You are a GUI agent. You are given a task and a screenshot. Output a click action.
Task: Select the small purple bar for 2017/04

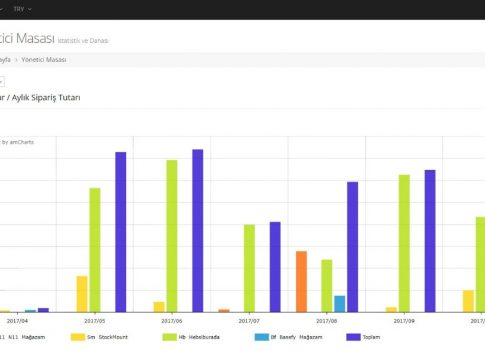[43, 310]
